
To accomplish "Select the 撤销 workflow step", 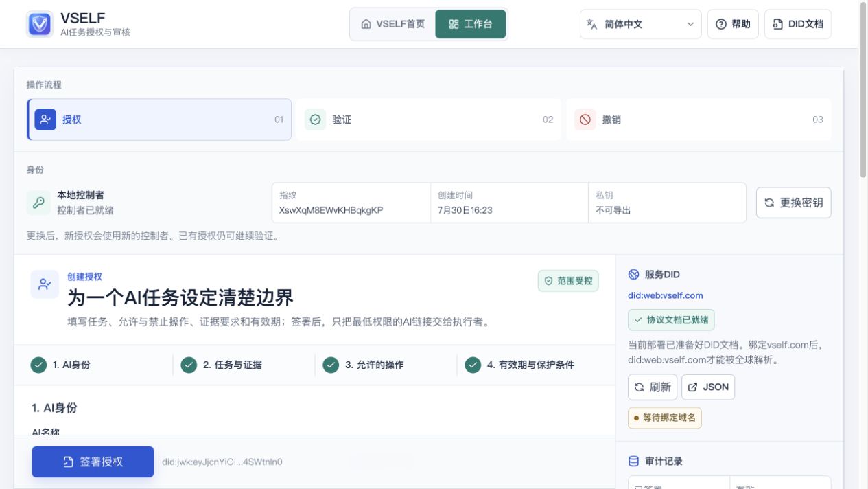I will click(x=699, y=120).
